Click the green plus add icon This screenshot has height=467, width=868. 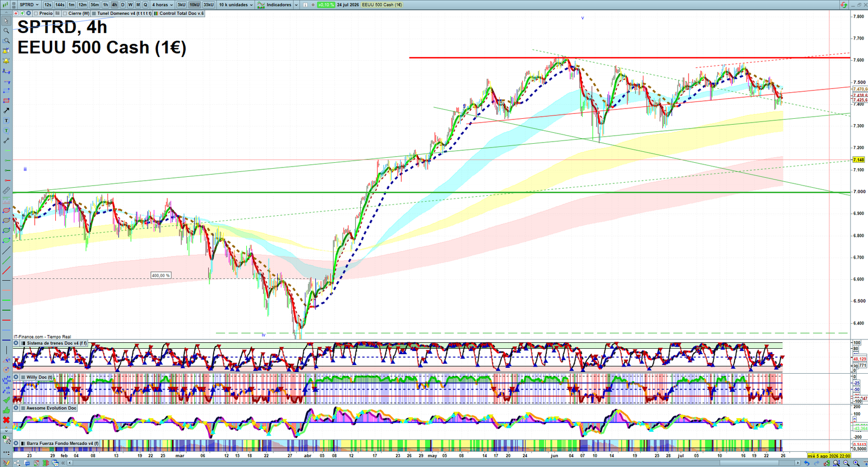click(22, 13)
